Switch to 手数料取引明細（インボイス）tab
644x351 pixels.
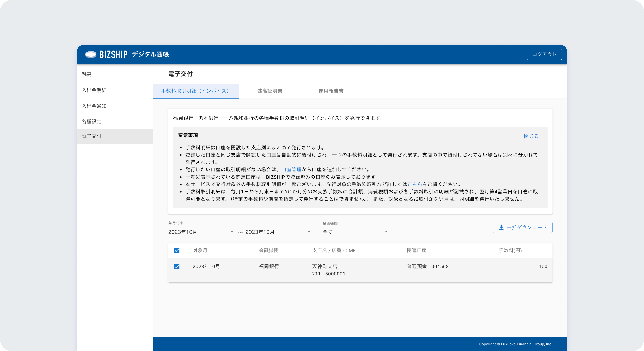tap(196, 91)
